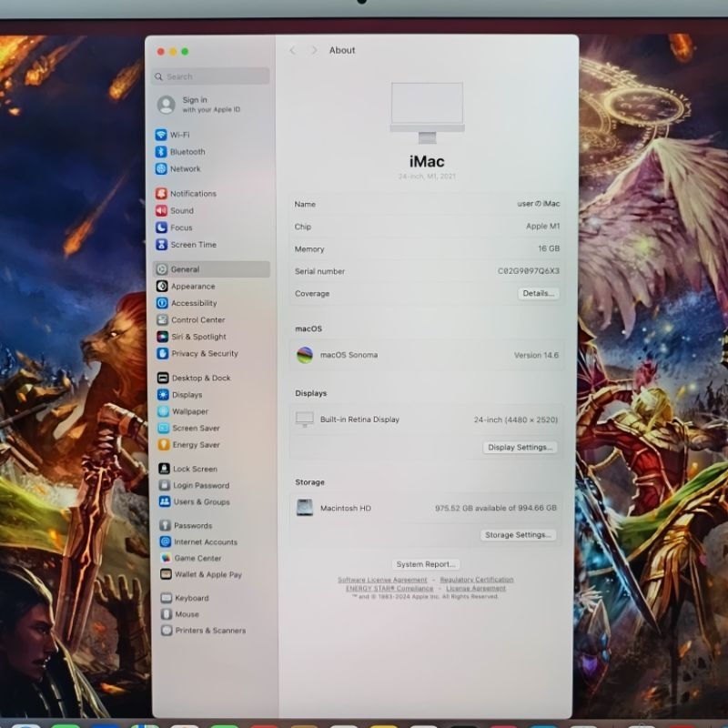The height and width of the screenshot is (728, 728).
Task: Go back using the left chevron
Action: (x=292, y=50)
